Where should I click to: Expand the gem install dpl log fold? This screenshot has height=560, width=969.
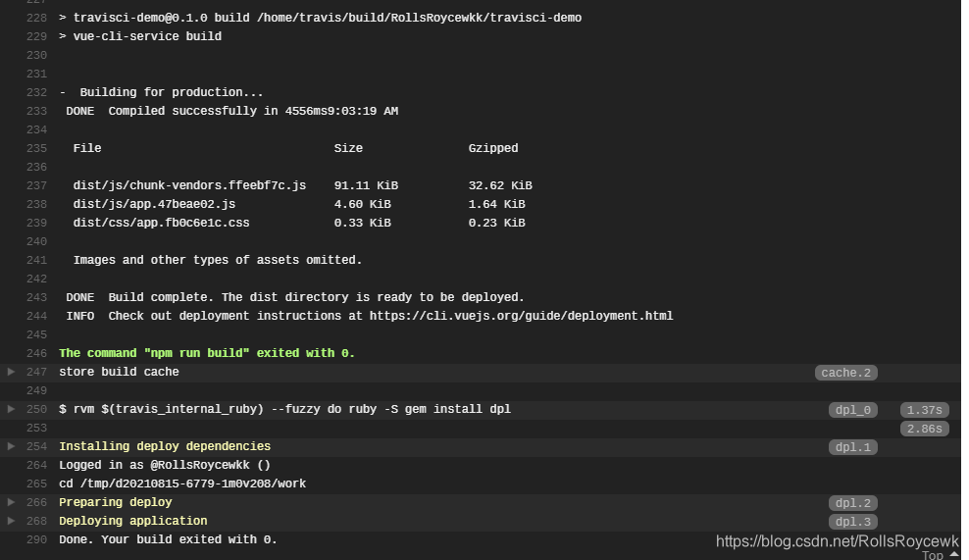tap(11, 409)
